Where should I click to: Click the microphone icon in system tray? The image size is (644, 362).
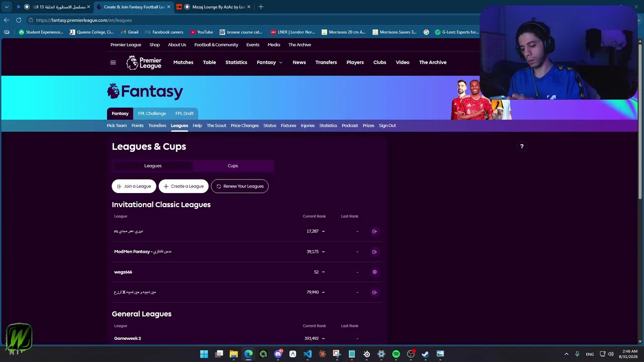click(x=577, y=354)
